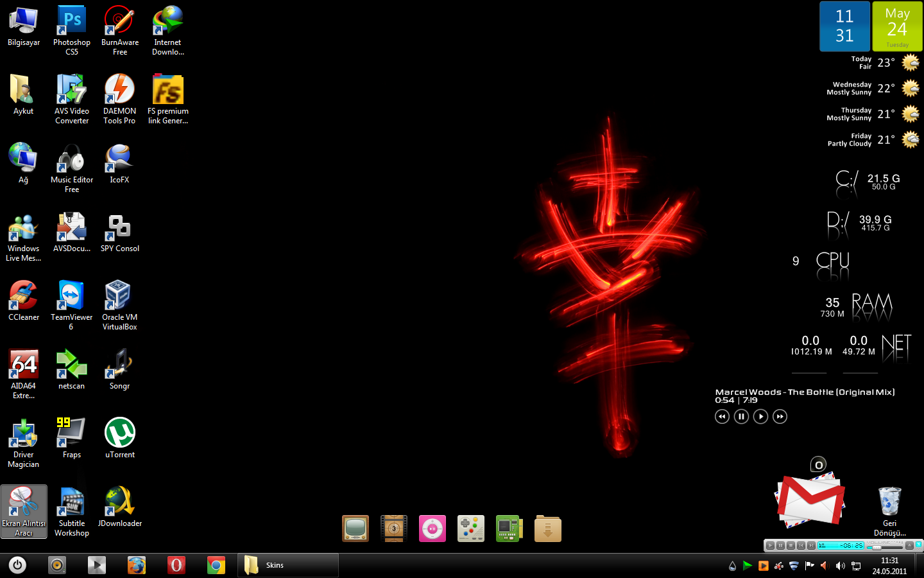
Task: Pause the Marcel Woods track in widget
Action: coord(741,417)
